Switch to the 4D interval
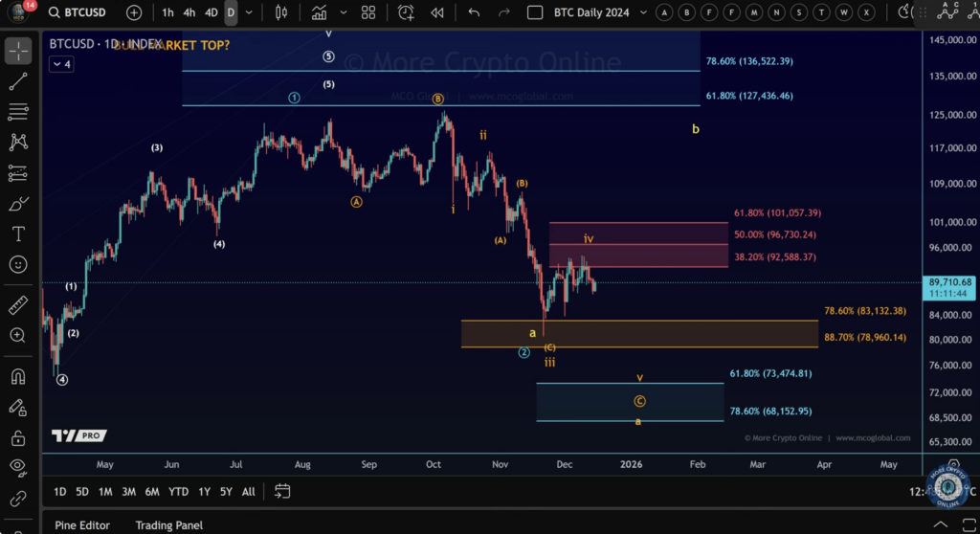980x534 pixels. click(212, 12)
